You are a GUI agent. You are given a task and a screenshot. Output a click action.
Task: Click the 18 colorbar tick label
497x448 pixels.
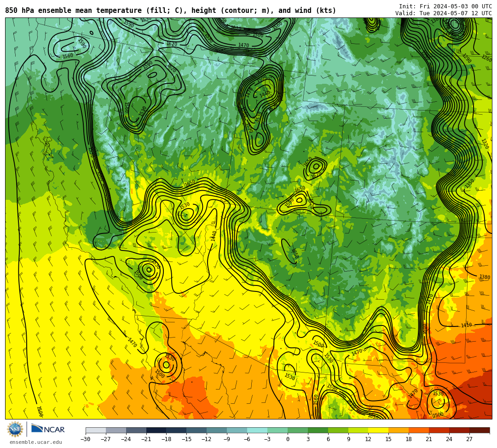tap(409, 439)
